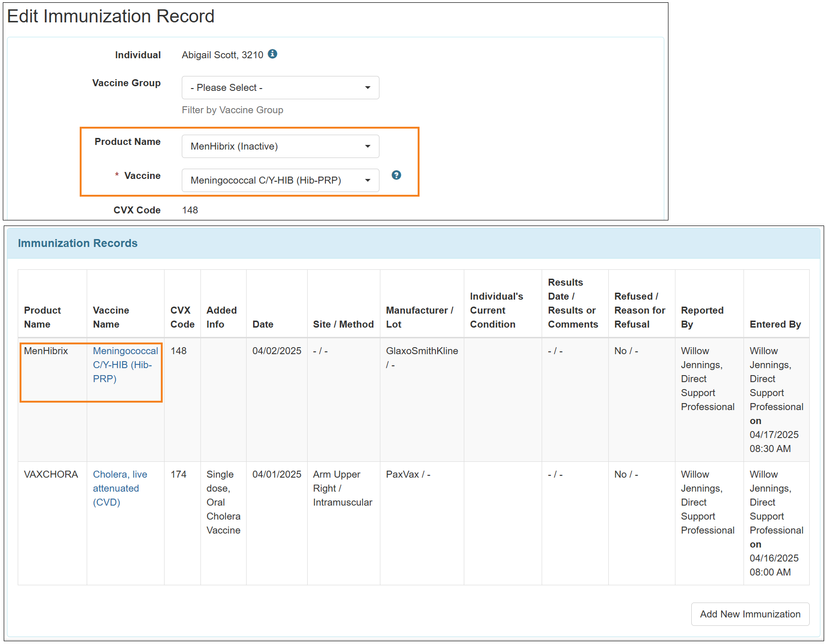Click the help question-mark icon next to Vaccine
Screen dimensions: 826x644
point(396,175)
